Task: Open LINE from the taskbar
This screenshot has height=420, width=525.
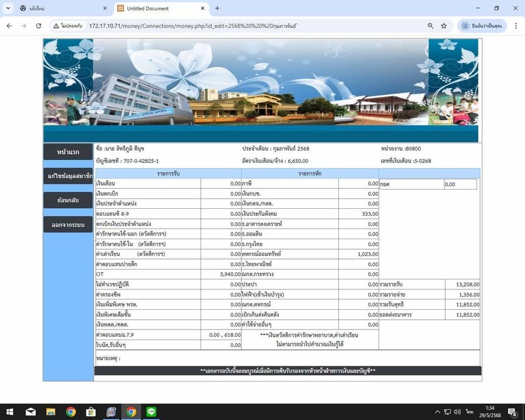Action: (152, 412)
